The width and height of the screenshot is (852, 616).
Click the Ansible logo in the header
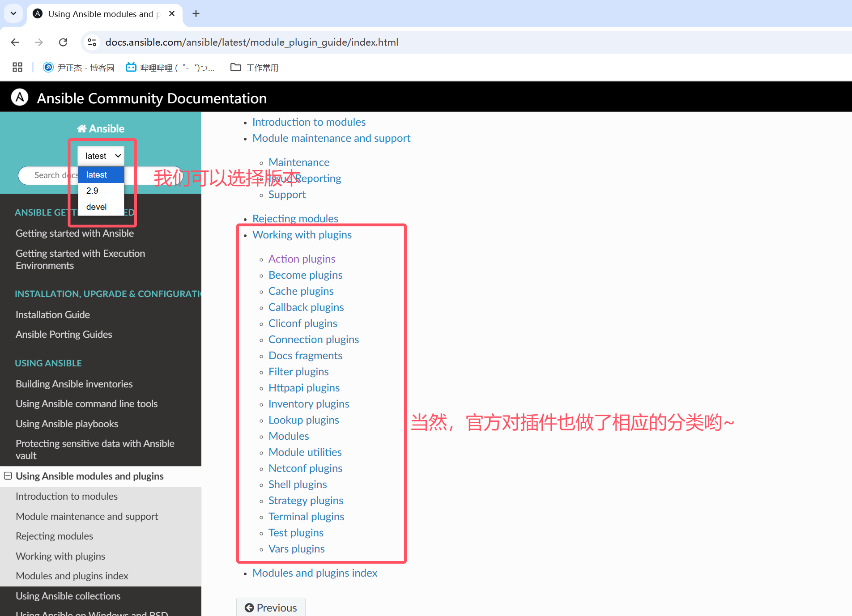[20, 98]
